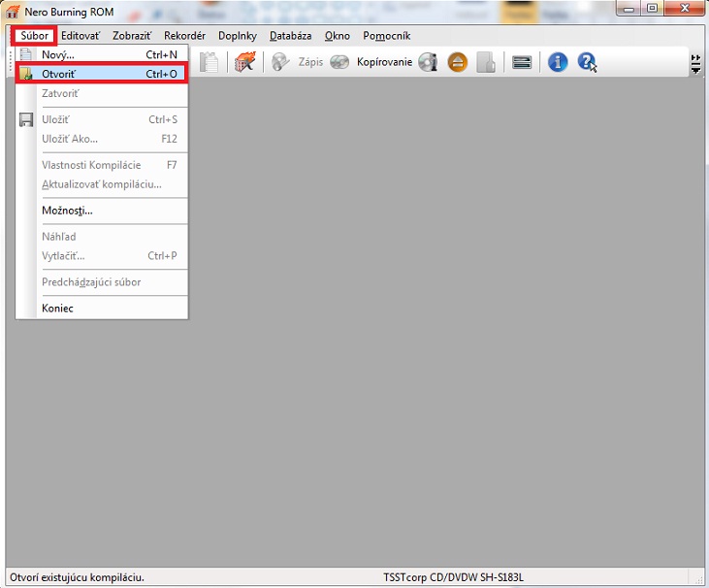Click the Zápis burn disc icon
709x588 pixels.
pyautogui.click(x=280, y=62)
